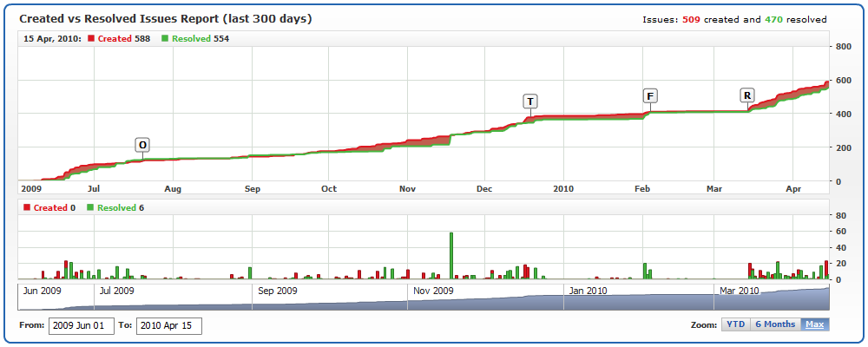This screenshot has height=347, width=868.
Task: Click red Created swatch in lower chart legend
Action: pyautogui.click(x=27, y=208)
